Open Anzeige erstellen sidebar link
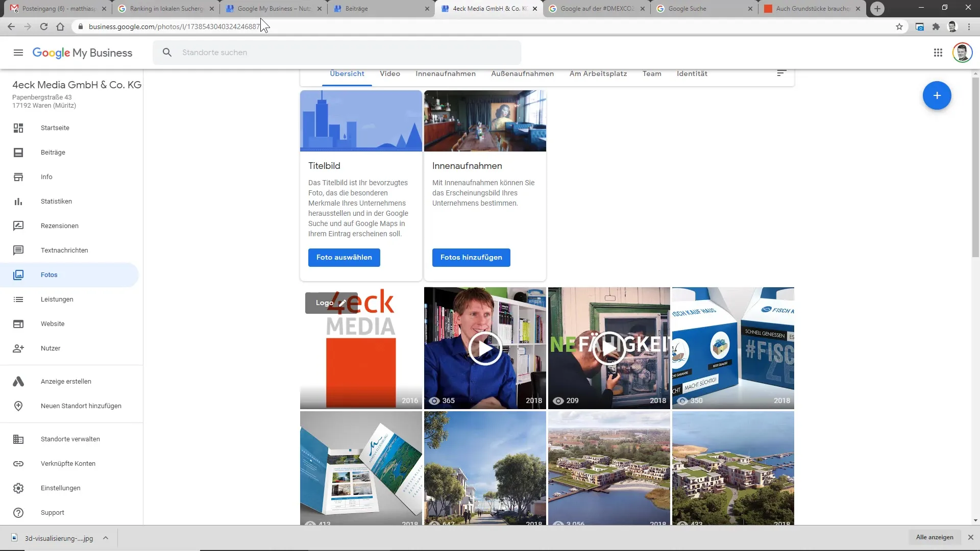The height and width of the screenshot is (551, 980). tap(66, 382)
